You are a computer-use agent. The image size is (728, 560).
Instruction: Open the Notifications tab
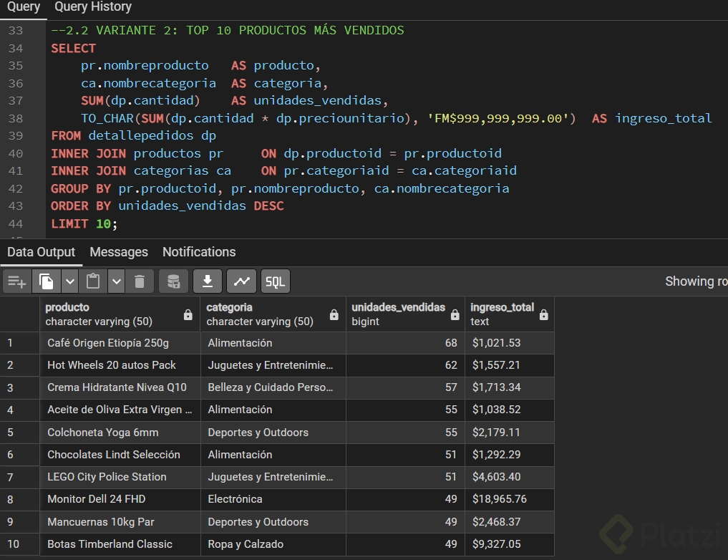point(199,252)
